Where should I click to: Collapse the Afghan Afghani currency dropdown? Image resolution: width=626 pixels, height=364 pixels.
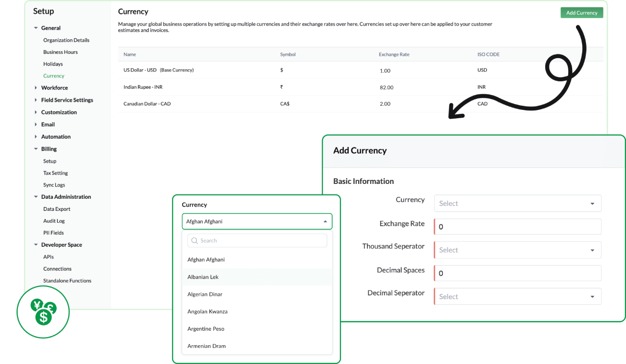coord(325,221)
